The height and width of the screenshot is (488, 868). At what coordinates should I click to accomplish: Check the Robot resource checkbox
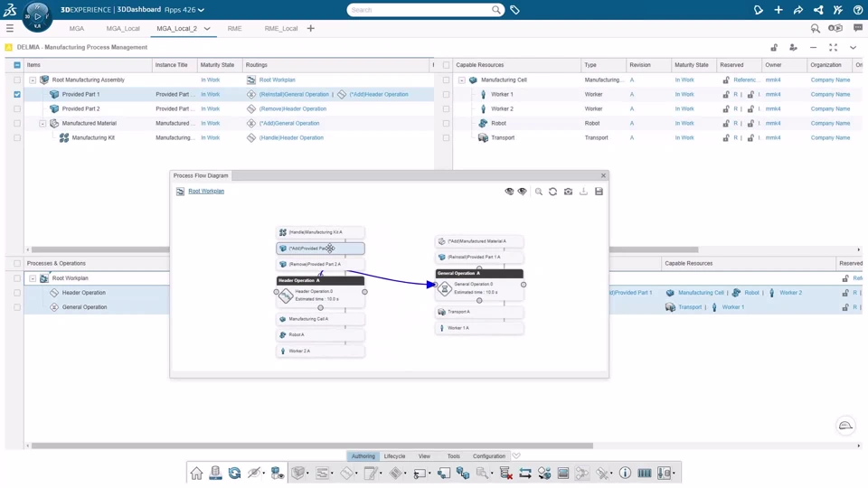pyautogui.click(x=446, y=124)
